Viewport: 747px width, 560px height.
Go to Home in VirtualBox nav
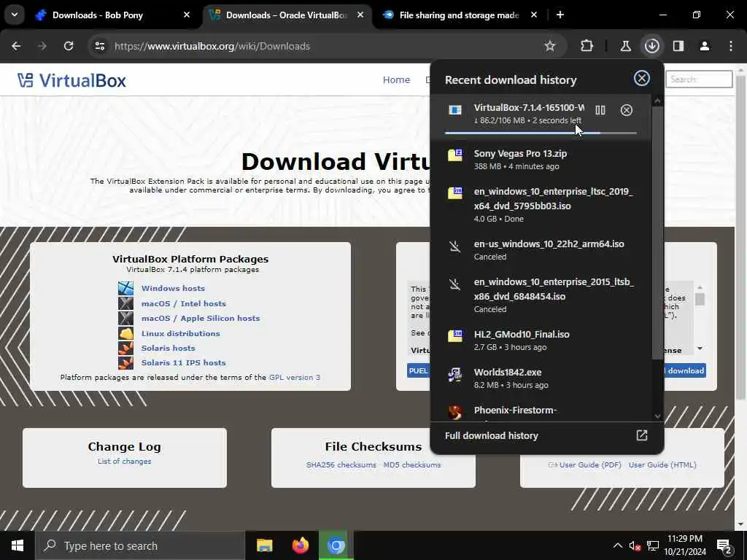click(396, 80)
